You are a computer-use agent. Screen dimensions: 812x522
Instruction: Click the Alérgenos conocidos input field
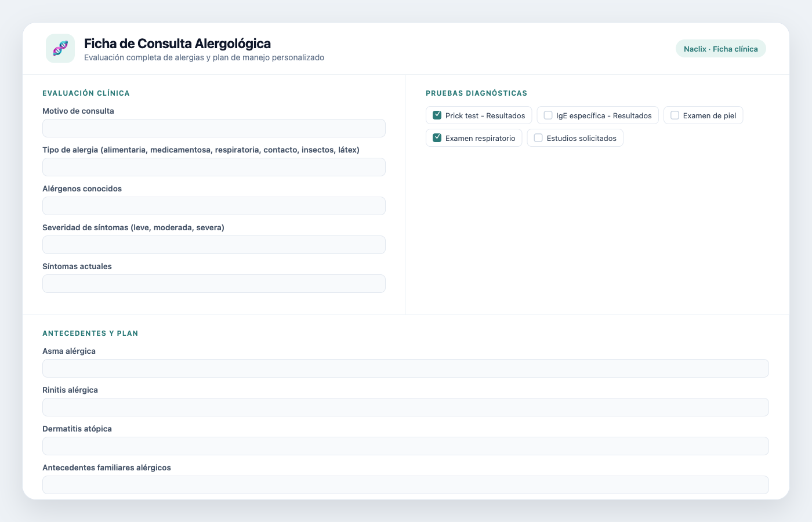tap(214, 206)
